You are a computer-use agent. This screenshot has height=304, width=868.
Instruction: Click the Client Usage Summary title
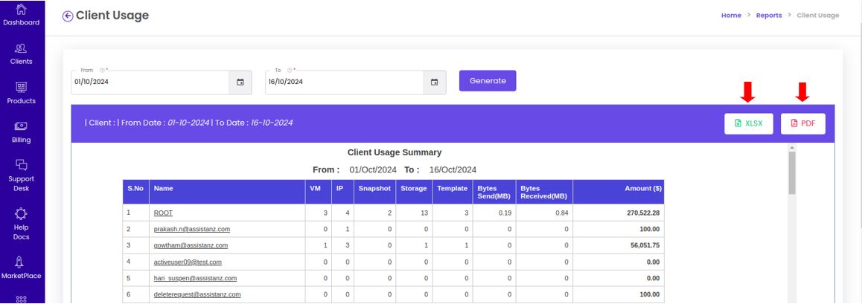[x=394, y=152]
